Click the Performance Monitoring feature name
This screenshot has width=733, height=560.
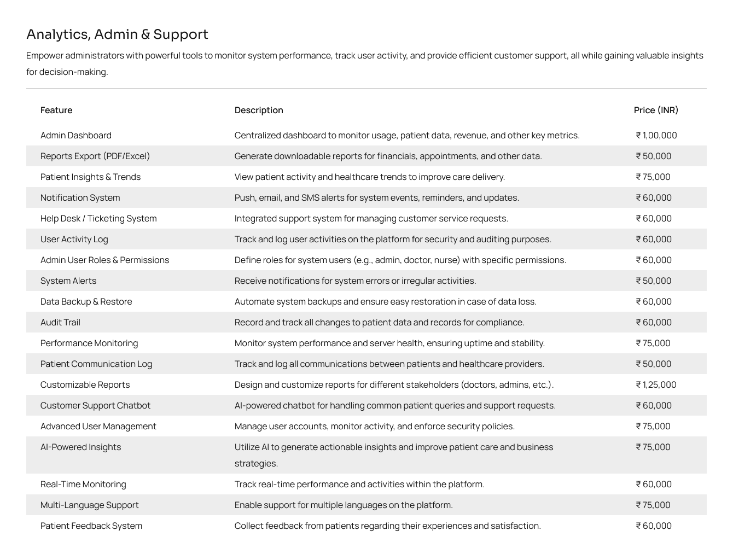(89, 343)
